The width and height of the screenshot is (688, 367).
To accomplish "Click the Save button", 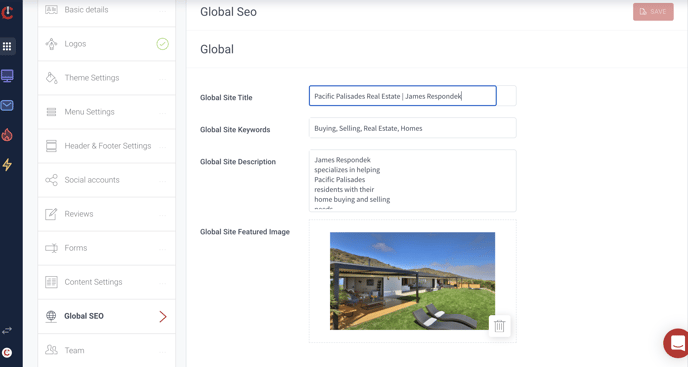I will (x=653, y=12).
